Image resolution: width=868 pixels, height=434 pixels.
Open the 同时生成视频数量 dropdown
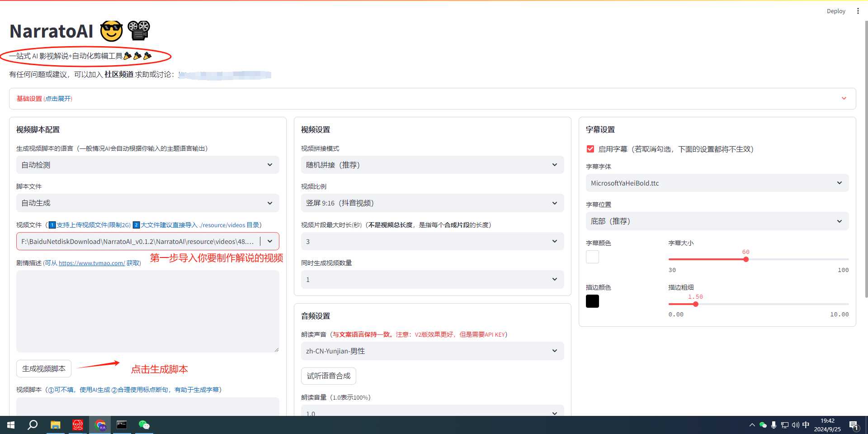tap(432, 279)
